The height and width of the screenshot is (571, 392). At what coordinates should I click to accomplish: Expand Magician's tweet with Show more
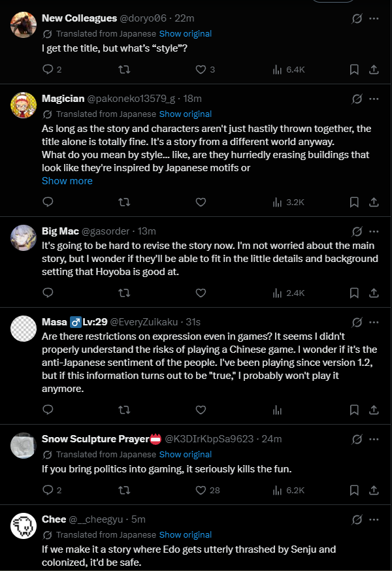[x=67, y=181]
